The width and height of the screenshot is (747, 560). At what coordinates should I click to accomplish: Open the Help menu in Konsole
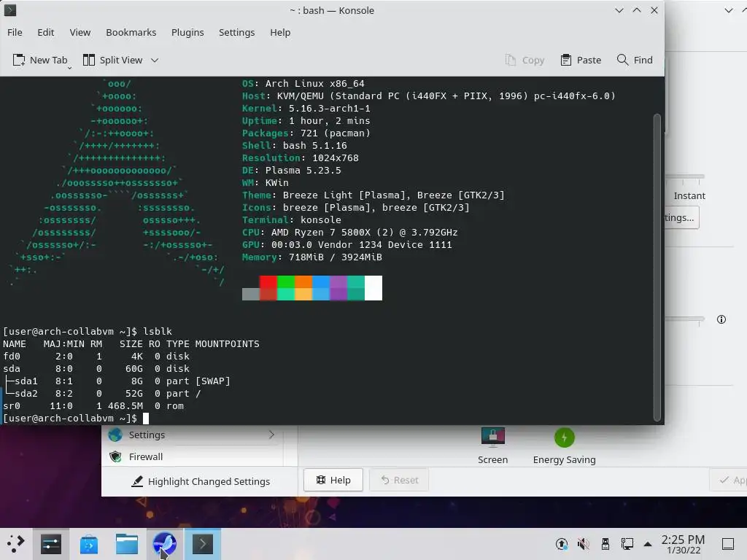[x=280, y=32]
